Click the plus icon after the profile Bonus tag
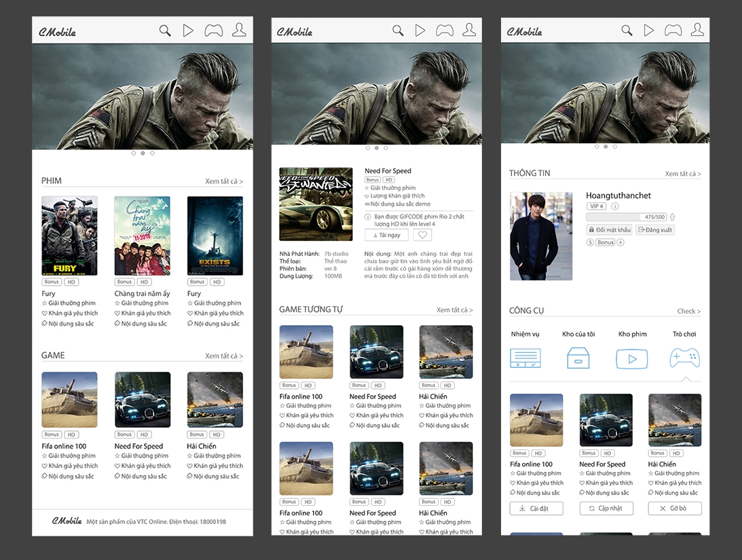 (620, 242)
